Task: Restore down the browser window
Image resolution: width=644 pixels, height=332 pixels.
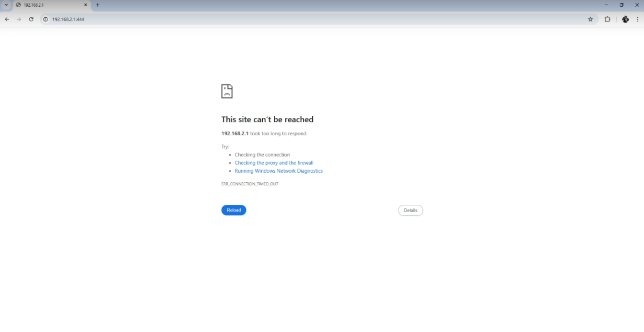Action: pyautogui.click(x=621, y=5)
